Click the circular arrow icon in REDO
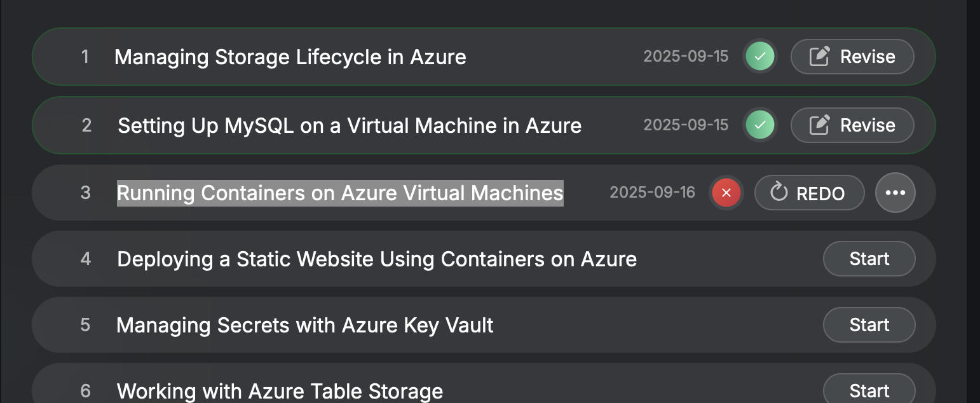Image resolution: width=980 pixels, height=403 pixels. click(x=779, y=192)
